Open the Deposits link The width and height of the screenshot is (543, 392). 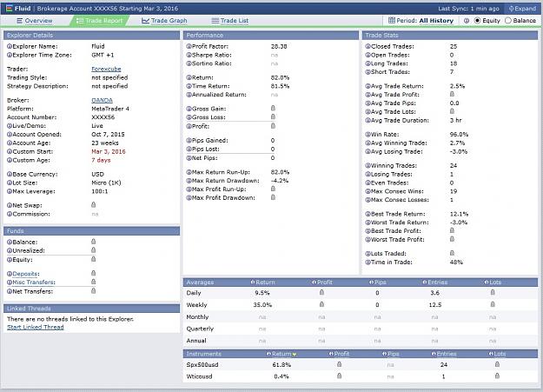(x=25, y=274)
